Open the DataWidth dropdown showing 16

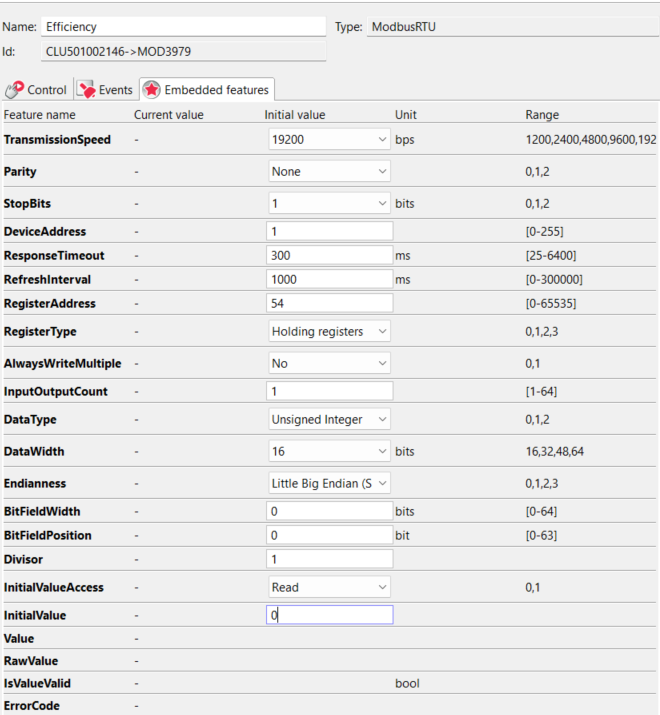[329, 451]
